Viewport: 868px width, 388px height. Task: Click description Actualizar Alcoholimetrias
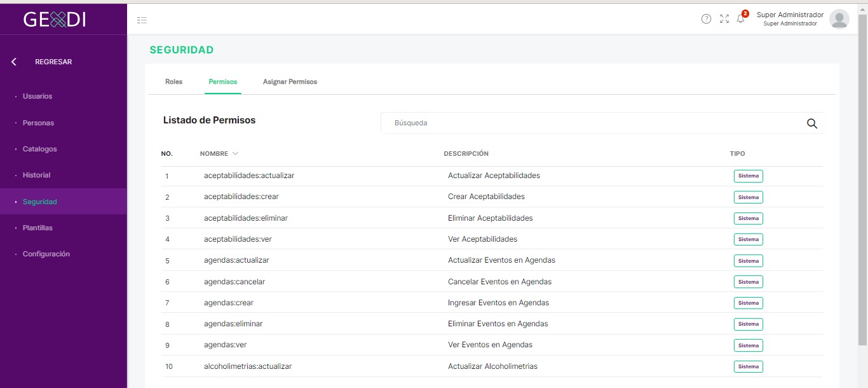[492, 366]
